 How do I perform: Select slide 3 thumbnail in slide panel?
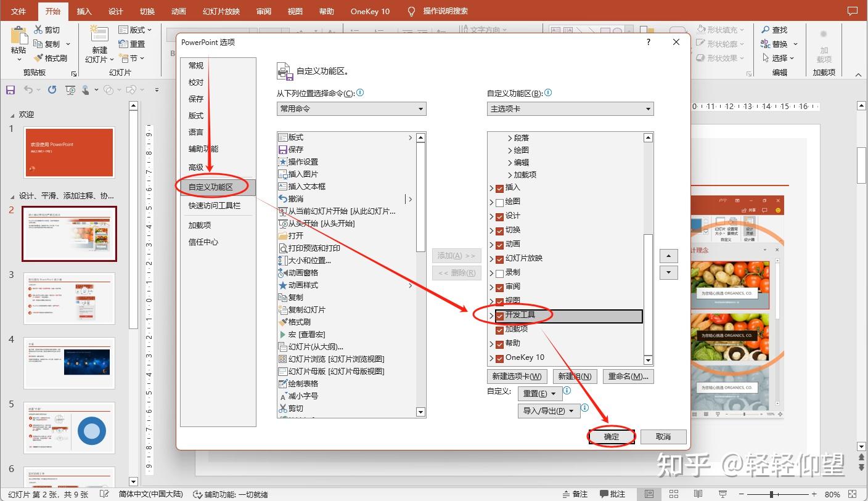coord(69,298)
